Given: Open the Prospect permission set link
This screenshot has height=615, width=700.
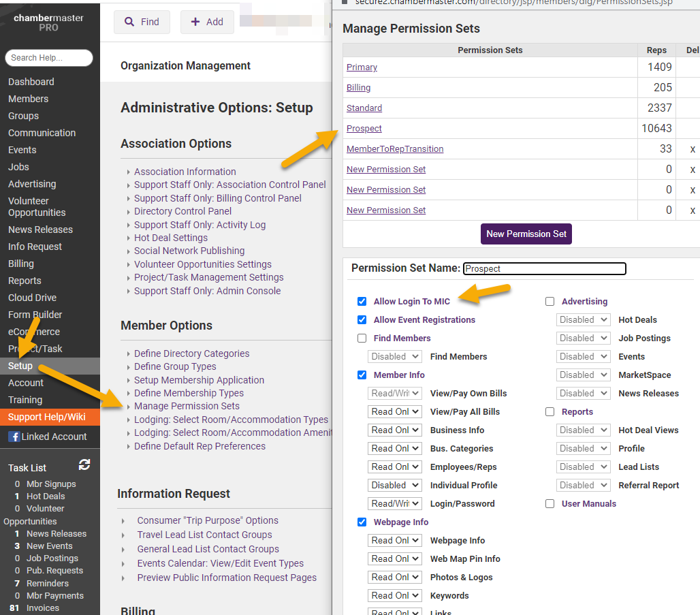Looking at the screenshot, I should pos(364,129).
